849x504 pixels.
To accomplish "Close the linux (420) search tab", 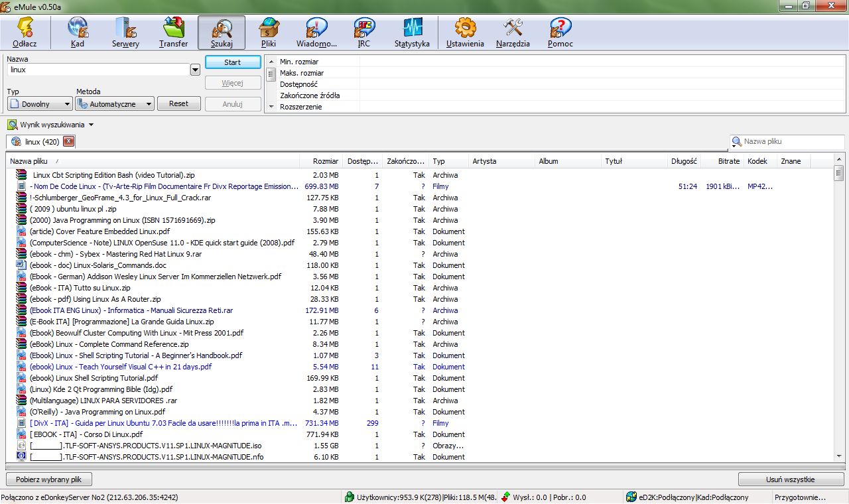I will [68, 141].
